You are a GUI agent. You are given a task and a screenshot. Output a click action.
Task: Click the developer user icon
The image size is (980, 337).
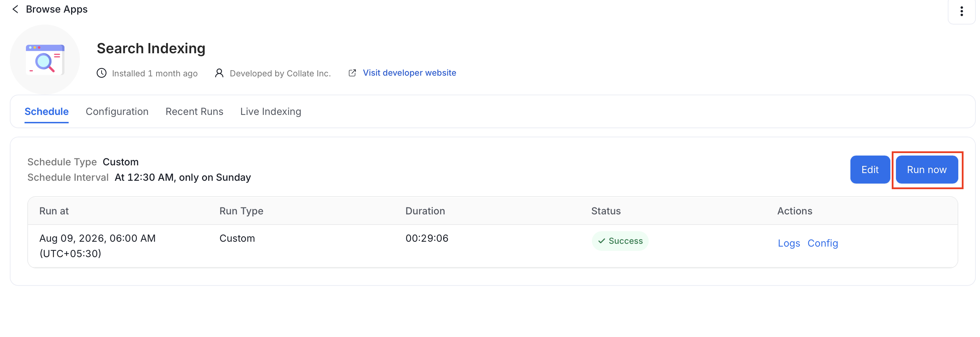(219, 73)
